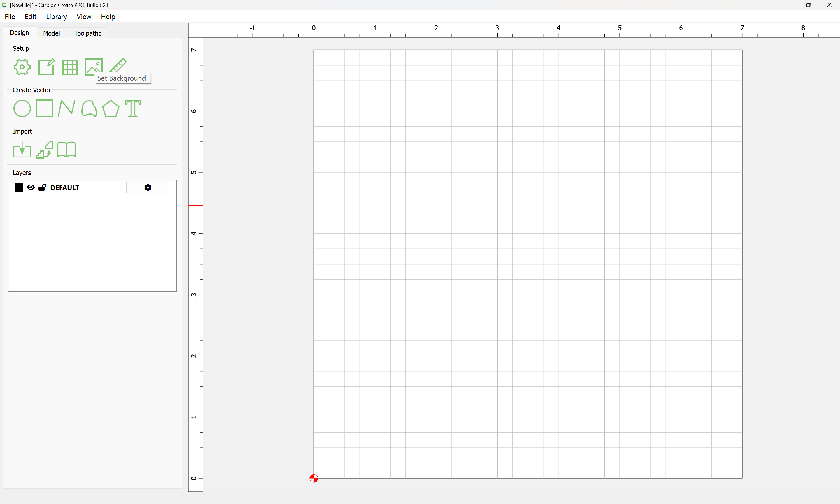Minimize the Carbide Create window
The height and width of the screenshot is (504, 840).
[788, 5]
